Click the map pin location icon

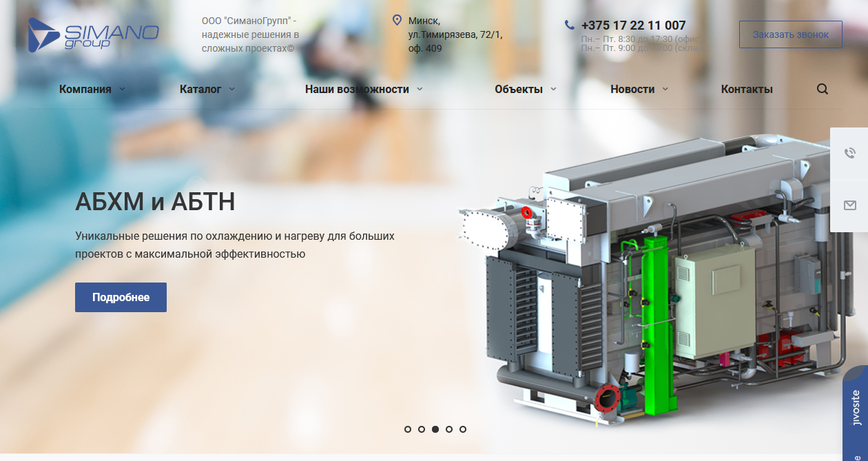tap(397, 20)
